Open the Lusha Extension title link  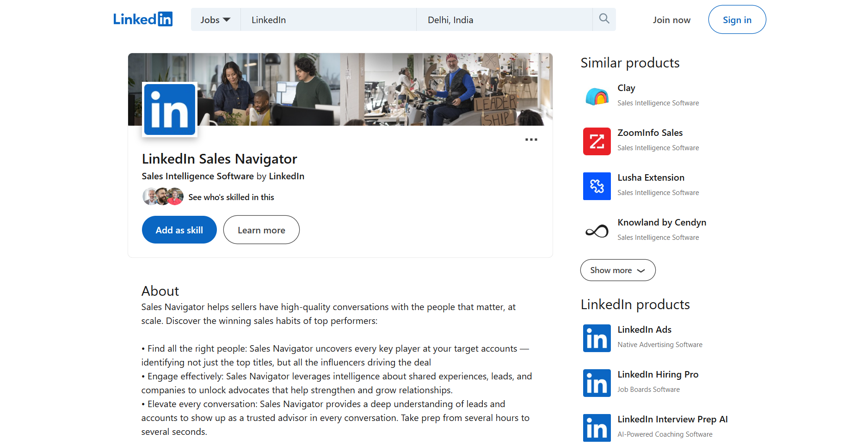pyautogui.click(x=651, y=177)
